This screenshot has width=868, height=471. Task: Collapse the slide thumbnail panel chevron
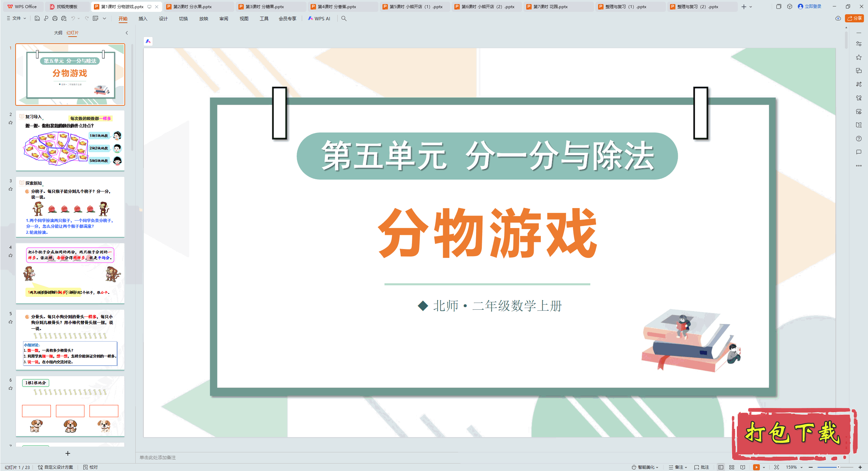tap(127, 33)
